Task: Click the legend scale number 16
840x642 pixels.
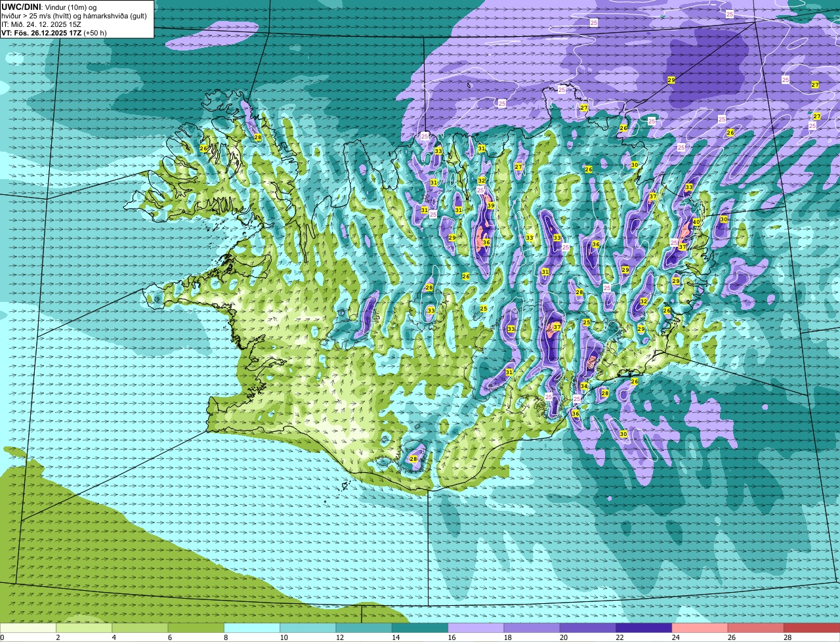Action: [451, 637]
